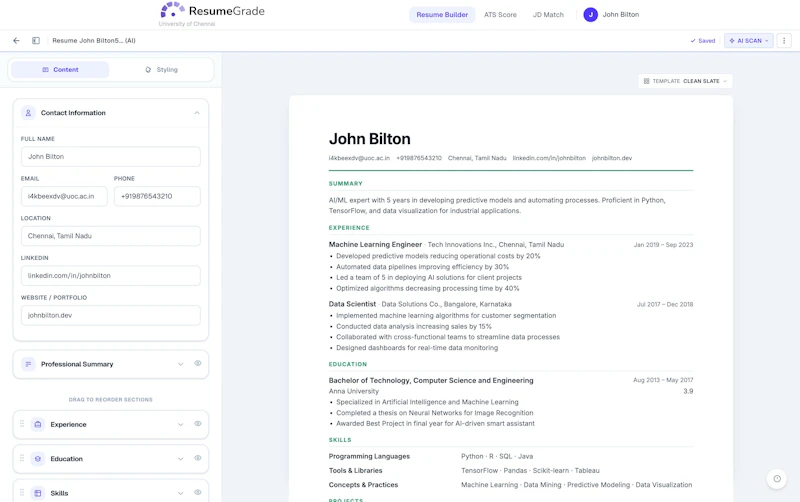Click the LinkedIn input field
Screen dimensions: 800x502
pyautogui.click(x=111, y=275)
